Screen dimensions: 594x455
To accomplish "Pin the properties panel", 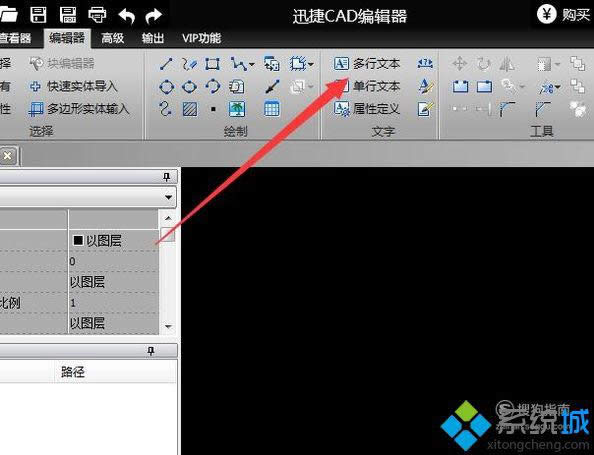I will pos(166,177).
